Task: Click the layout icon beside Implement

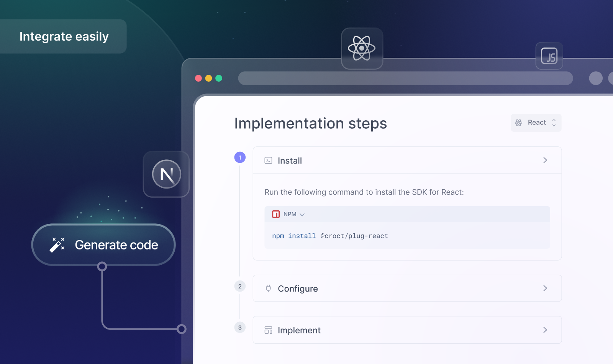Action: 268,330
